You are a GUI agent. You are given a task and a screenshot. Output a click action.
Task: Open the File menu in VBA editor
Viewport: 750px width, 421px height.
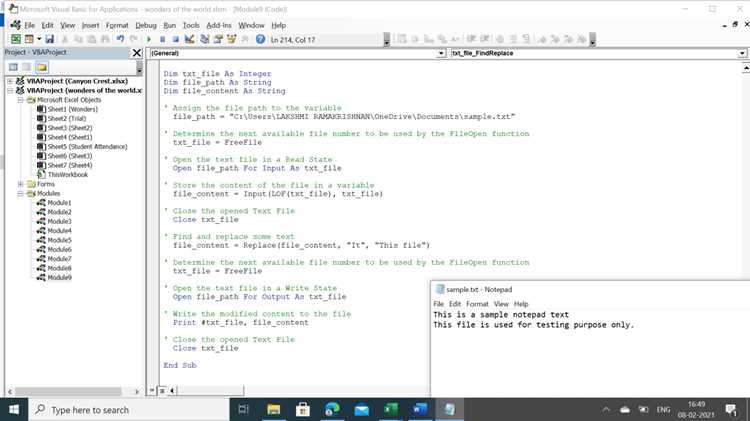pyautogui.click(x=30, y=25)
